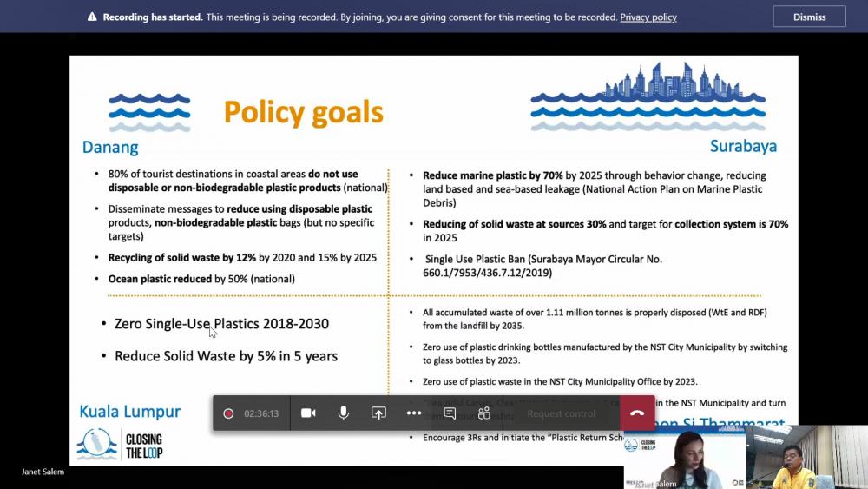Viewport: 868px width, 489px height.
Task: Click the small blue wave logo near Danang
Action: [x=149, y=113]
